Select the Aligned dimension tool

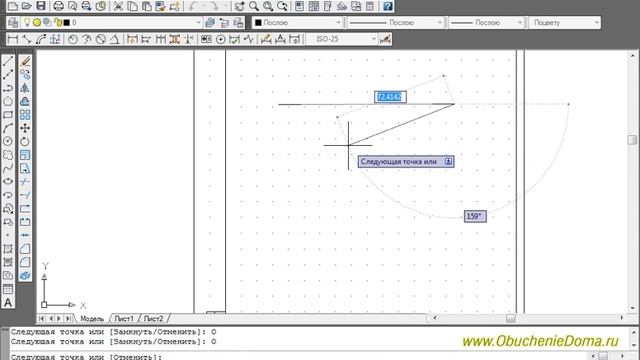(x=27, y=39)
